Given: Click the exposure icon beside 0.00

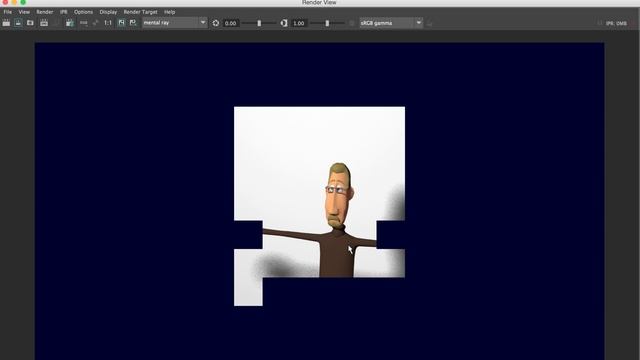Looking at the screenshot, I should click(216, 23).
